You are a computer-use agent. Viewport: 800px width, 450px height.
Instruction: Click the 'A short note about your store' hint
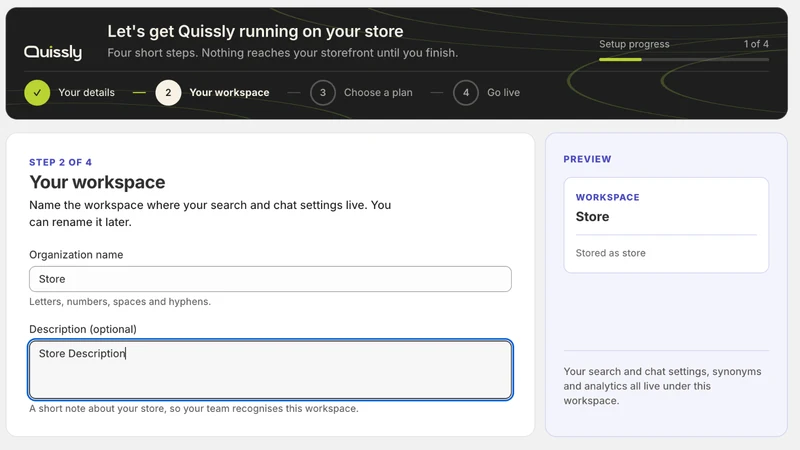[x=194, y=409]
